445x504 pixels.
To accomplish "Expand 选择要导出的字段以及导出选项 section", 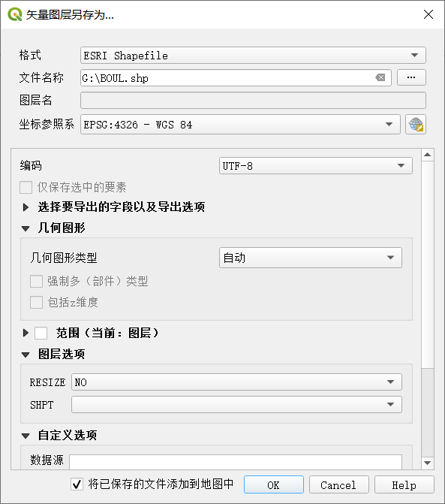I will pyautogui.click(x=26, y=207).
